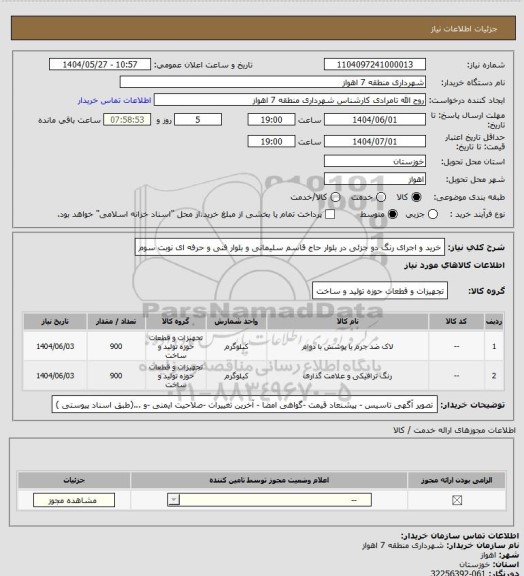This screenshot has width=524, height=576.
Task: Click row 1 item name لاک ضد جرم
Action: click(x=347, y=346)
